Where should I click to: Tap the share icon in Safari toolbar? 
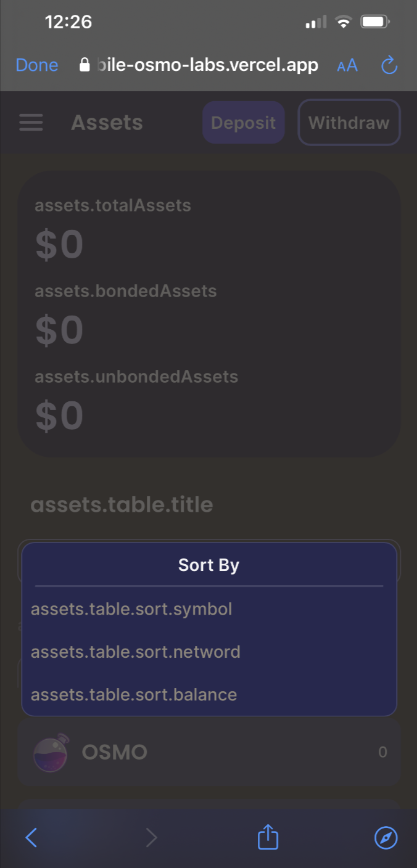click(267, 837)
